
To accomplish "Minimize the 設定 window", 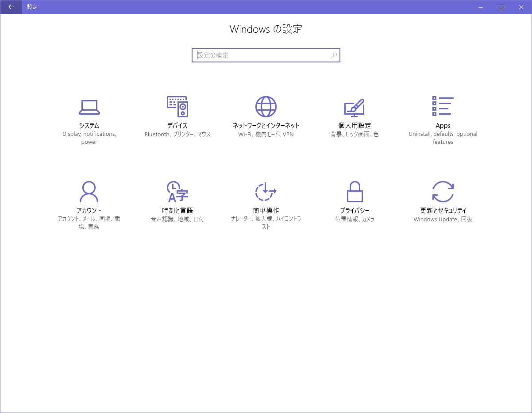I will 481,7.
